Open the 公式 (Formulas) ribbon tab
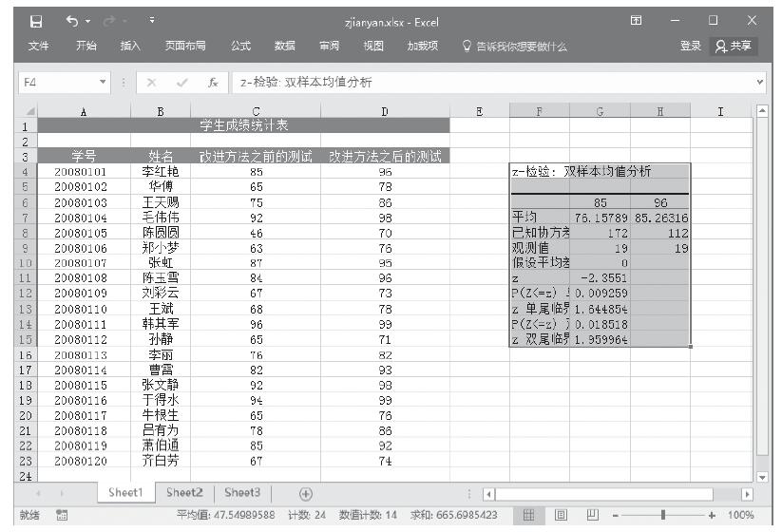 (x=241, y=45)
